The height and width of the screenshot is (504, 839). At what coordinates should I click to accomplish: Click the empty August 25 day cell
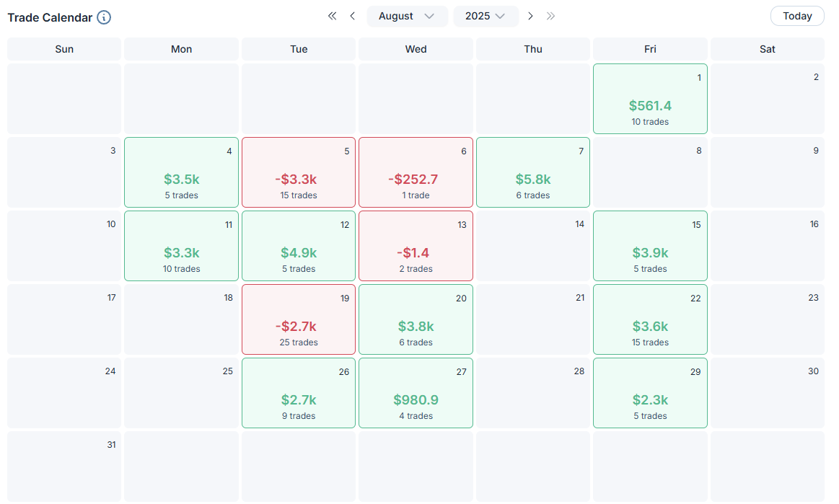(x=181, y=393)
